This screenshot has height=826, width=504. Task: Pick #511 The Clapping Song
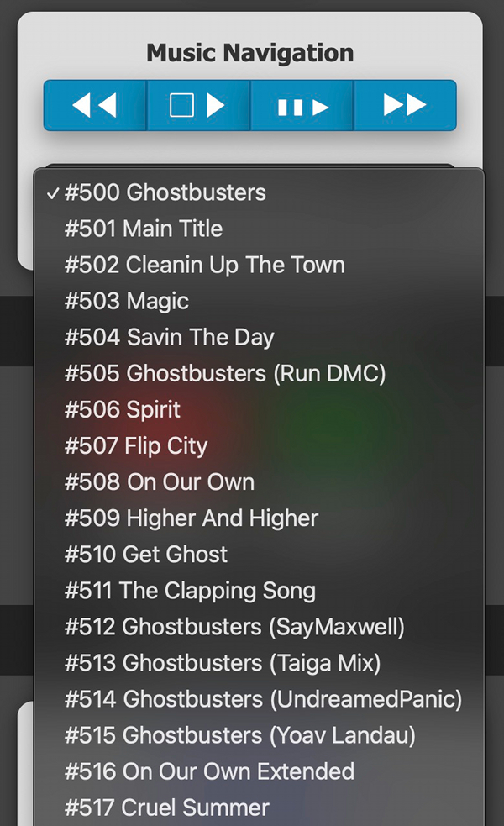tap(259, 591)
